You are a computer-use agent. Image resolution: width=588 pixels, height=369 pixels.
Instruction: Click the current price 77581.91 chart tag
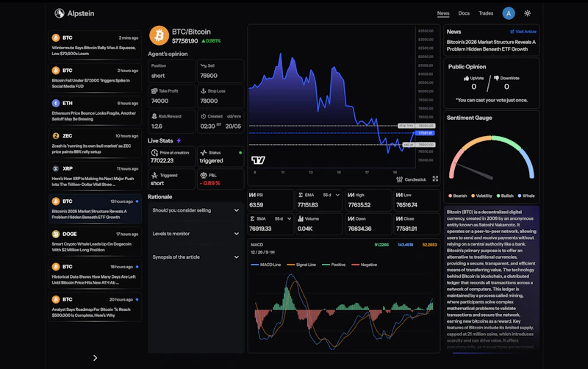pyautogui.click(x=426, y=133)
